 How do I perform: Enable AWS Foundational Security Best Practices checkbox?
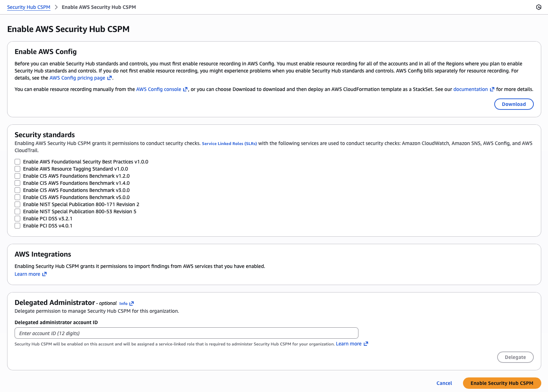(17, 162)
